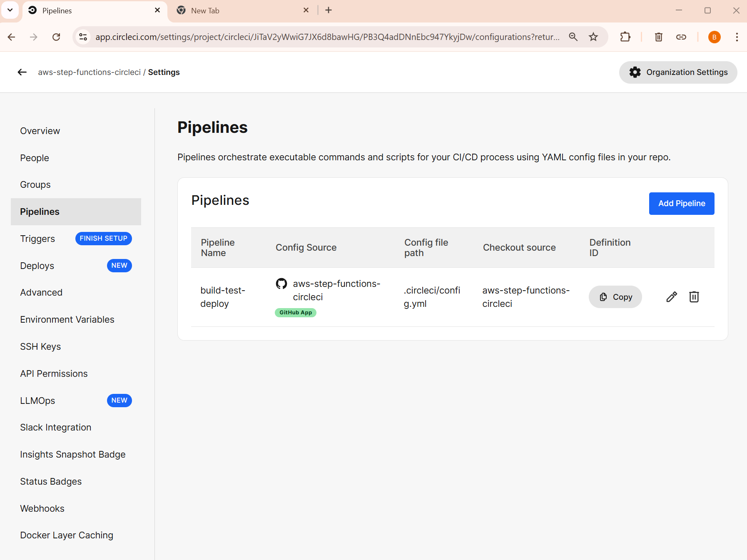This screenshot has height=560, width=747.
Task: Open Environment Variables settings
Action: (x=67, y=319)
